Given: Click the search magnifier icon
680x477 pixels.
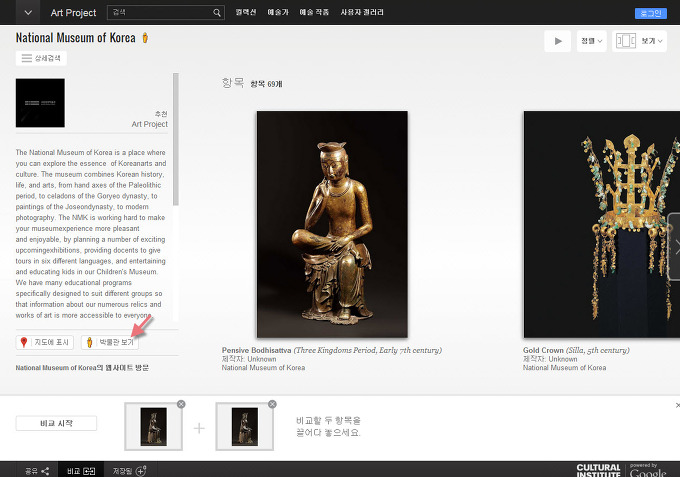Looking at the screenshot, I should (217, 13).
